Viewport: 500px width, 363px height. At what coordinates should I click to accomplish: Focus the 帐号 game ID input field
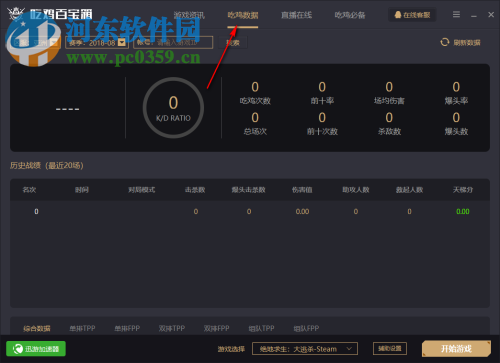click(x=173, y=42)
